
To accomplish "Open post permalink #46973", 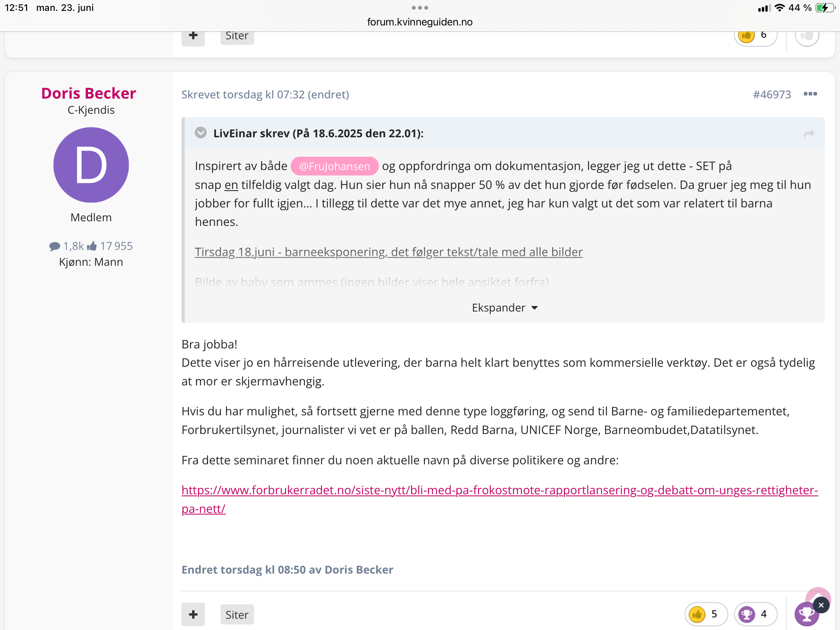I will click(x=772, y=94).
